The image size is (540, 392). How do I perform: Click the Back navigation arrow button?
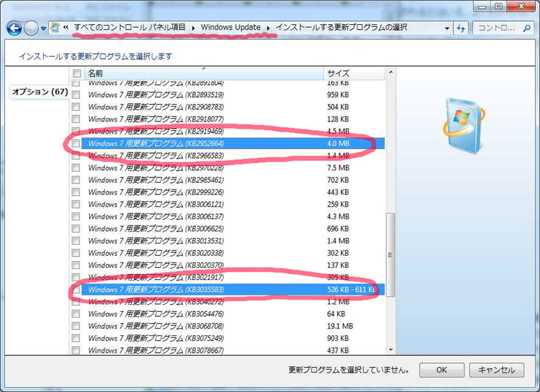click(13, 28)
